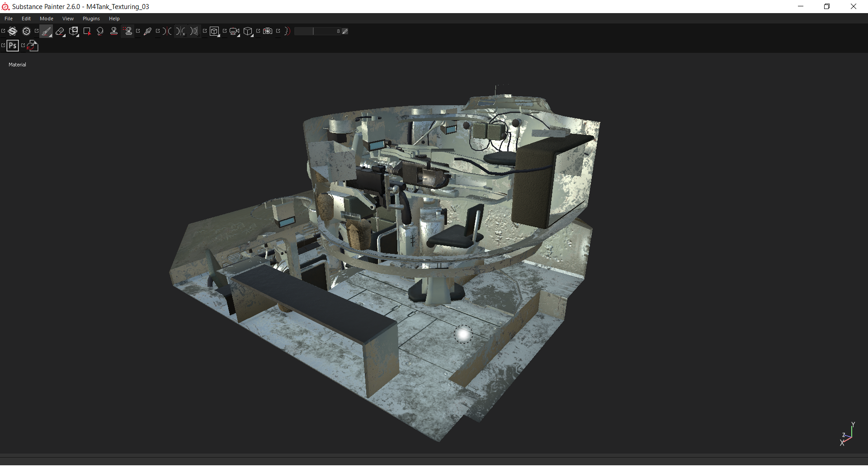The height and width of the screenshot is (468, 868).
Task: Toggle Lazy Mouse on the toolbar
Action: point(287,31)
